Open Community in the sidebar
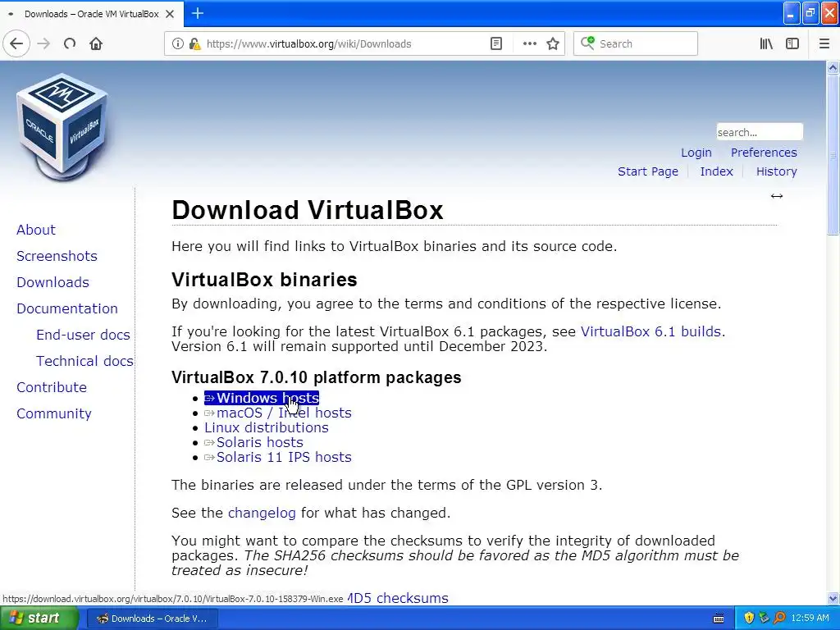The height and width of the screenshot is (630, 840). pyautogui.click(x=53, y=413)
